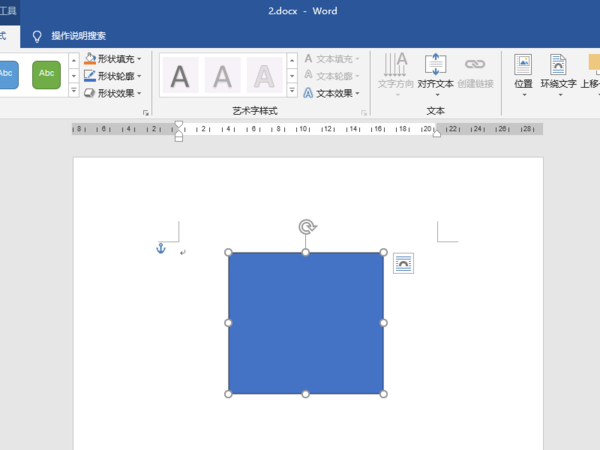Viewport: 600px width, 450px height.
Task: Expand the shape styles gallery
Action: [x=74, y=91]
